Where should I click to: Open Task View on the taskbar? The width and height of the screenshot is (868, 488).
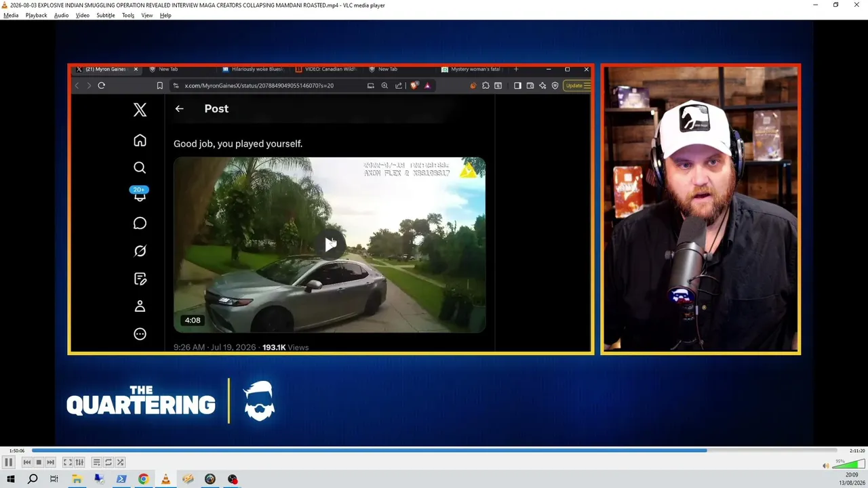click(x=54, y=479)
